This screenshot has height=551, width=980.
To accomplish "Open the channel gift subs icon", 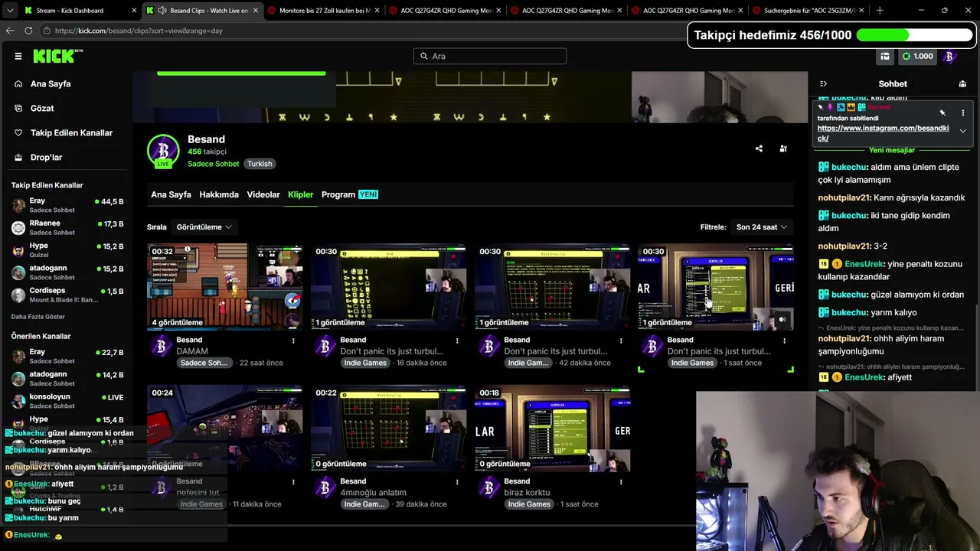I will (783, 148).
